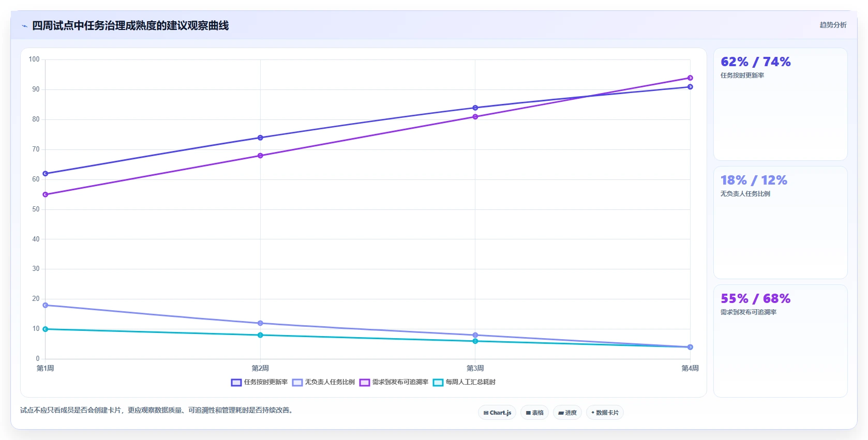Click the 第4周 x-axis label

point(690,368)
